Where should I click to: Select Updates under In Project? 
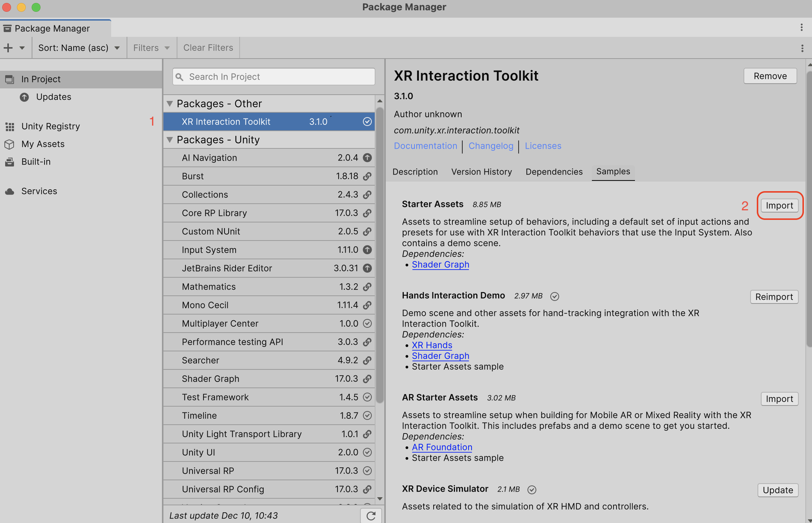53,96
